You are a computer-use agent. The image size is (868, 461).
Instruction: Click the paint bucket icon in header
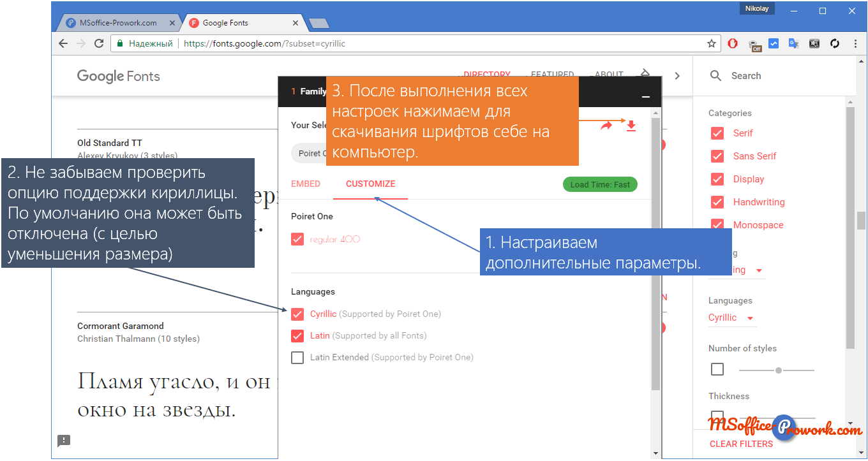click(x=645, y=74)
